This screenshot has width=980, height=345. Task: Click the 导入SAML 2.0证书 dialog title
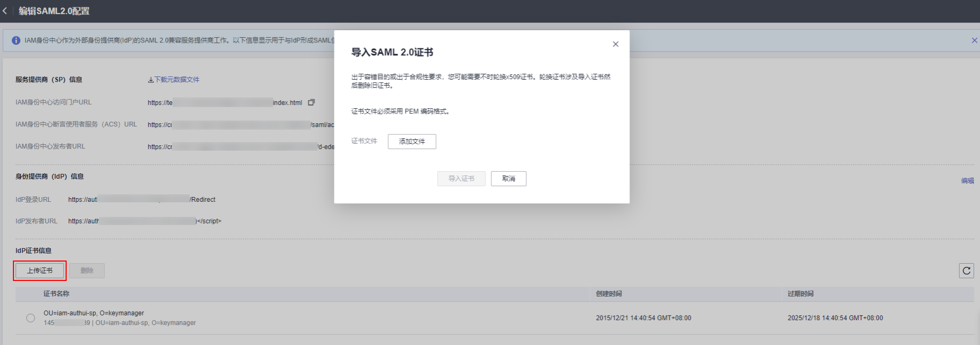(x=392, y=52)
